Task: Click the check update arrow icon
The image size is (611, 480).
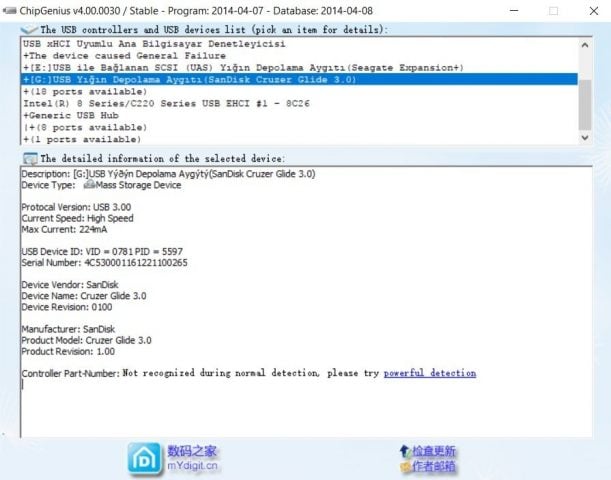Action: point(404,451)
